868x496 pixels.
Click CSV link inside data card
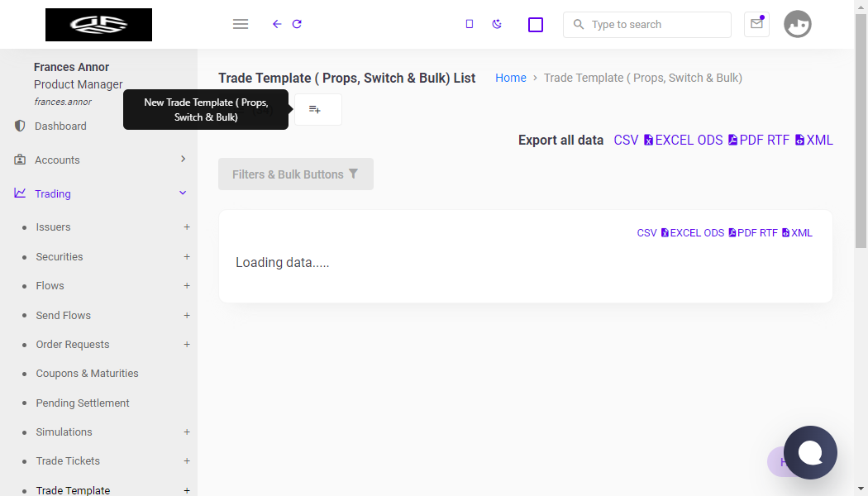click(646, 233)
